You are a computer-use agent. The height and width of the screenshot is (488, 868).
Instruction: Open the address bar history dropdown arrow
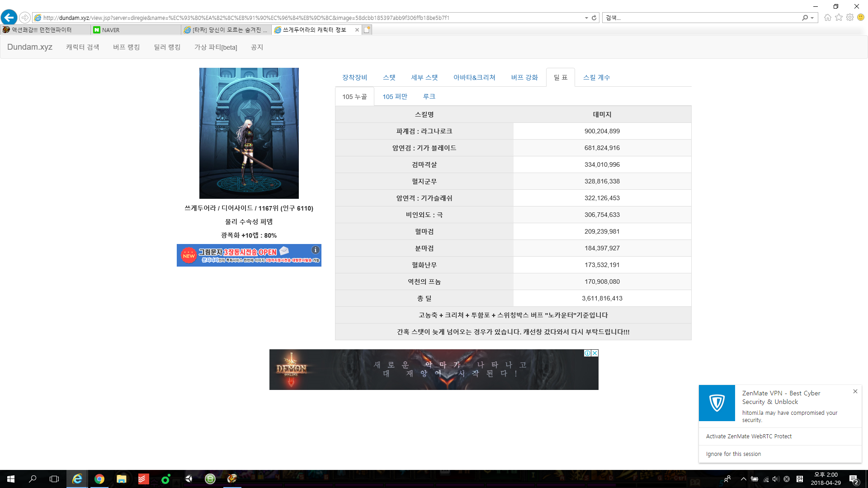click(586, 18)
